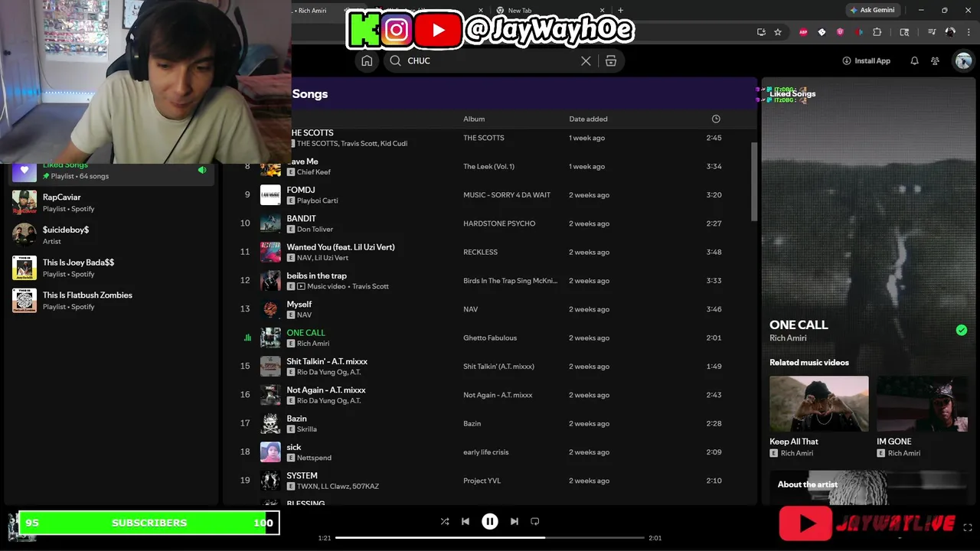This screenshot has width=980, height=551.
Task: Open browser media controls icon
Action: coord(932,32)
